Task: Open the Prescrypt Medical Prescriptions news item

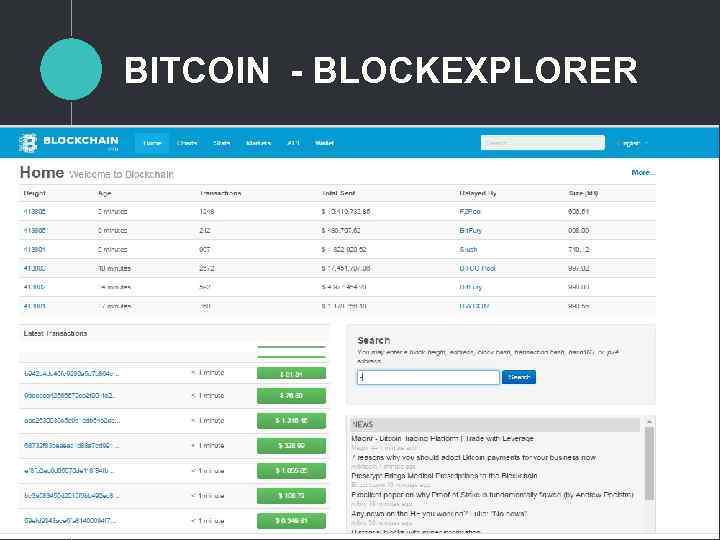Action: pos(444,476)
